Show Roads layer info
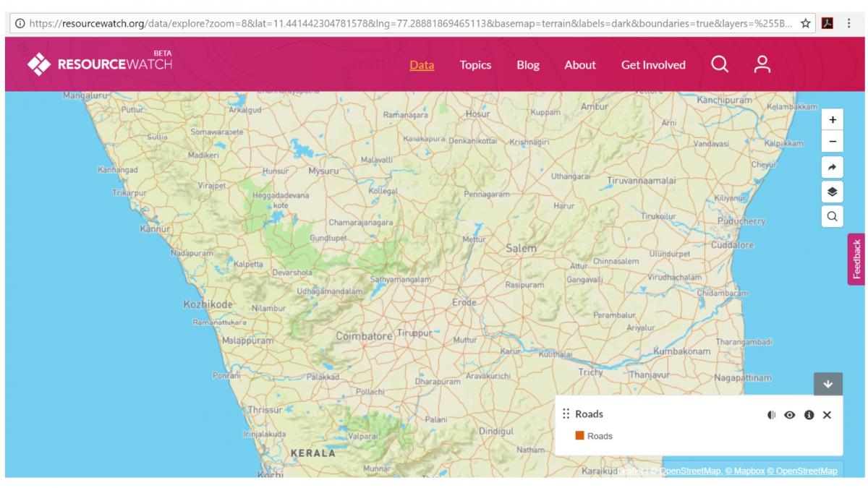 [809, 415]
